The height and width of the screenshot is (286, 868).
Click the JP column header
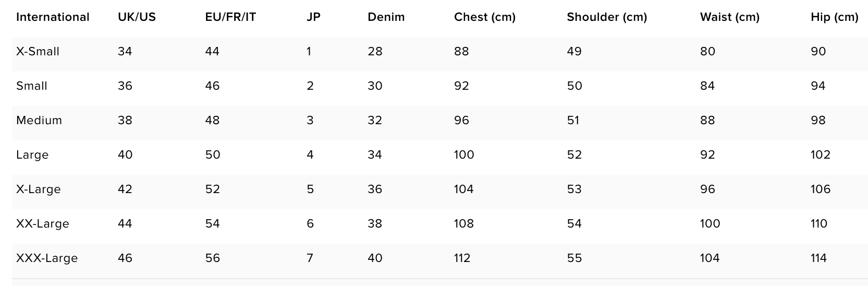coord(313,17)
